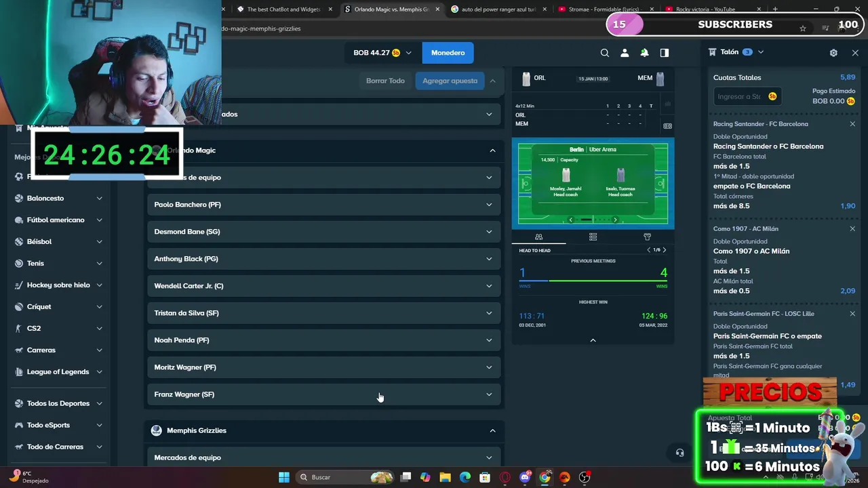Show next slide in the arena widget

point(615,220)
